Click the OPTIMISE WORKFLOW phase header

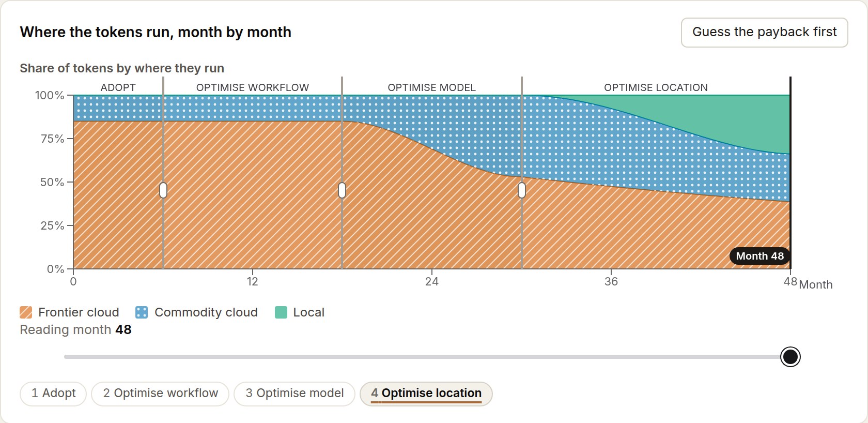[x=253, y=87]
